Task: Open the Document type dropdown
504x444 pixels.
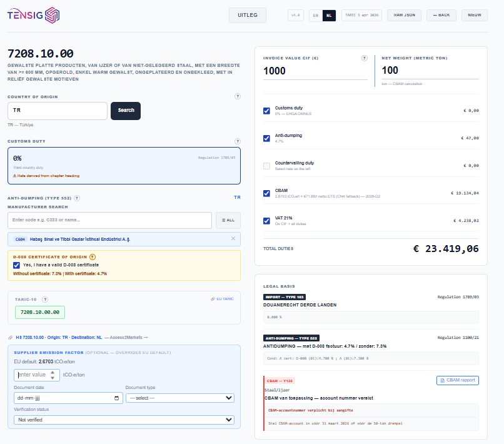Action: (179, 398)
